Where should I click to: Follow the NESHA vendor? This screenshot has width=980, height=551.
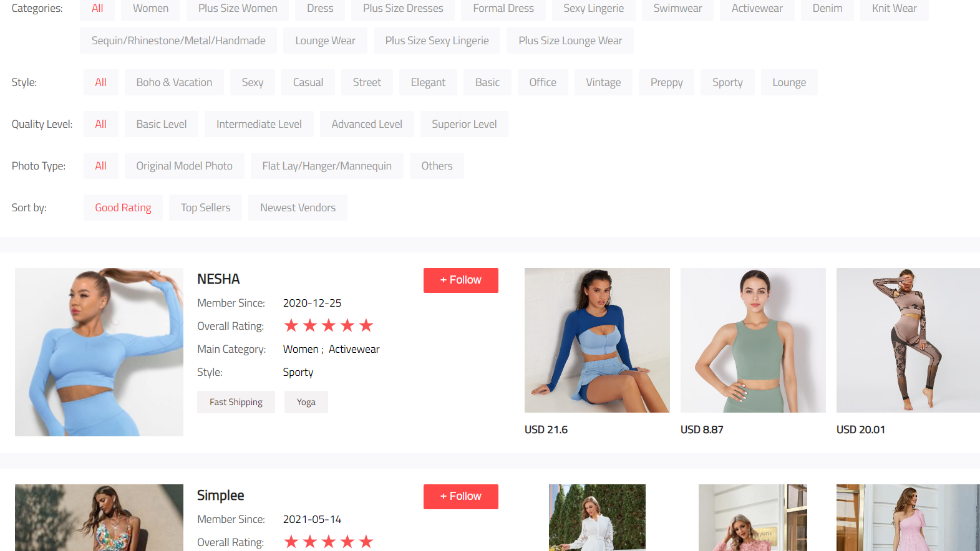[x=460, y=280]
